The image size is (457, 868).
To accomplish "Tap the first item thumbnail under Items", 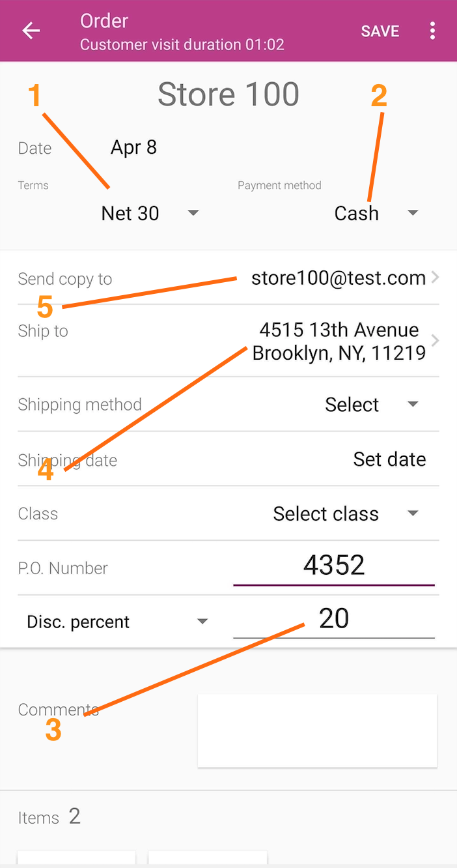I will point(76,858).
